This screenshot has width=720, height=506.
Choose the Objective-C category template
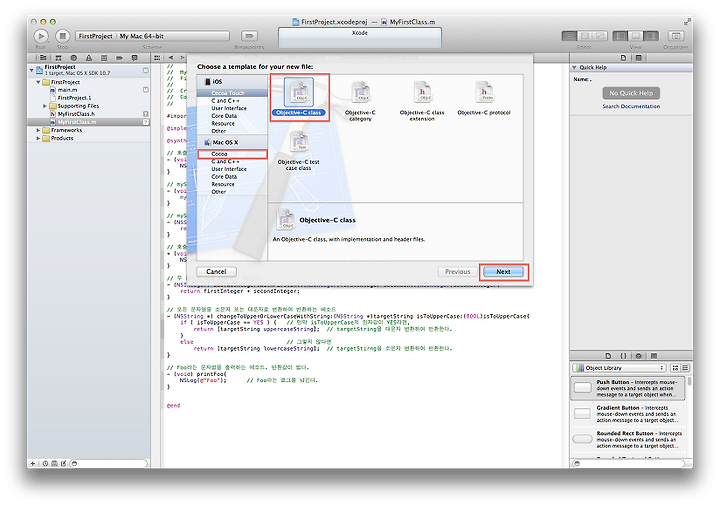click(360, 101)
